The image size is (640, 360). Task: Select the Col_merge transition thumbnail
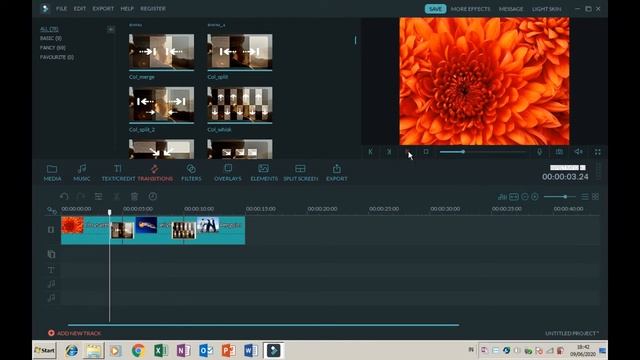click(x=161, y=52)
